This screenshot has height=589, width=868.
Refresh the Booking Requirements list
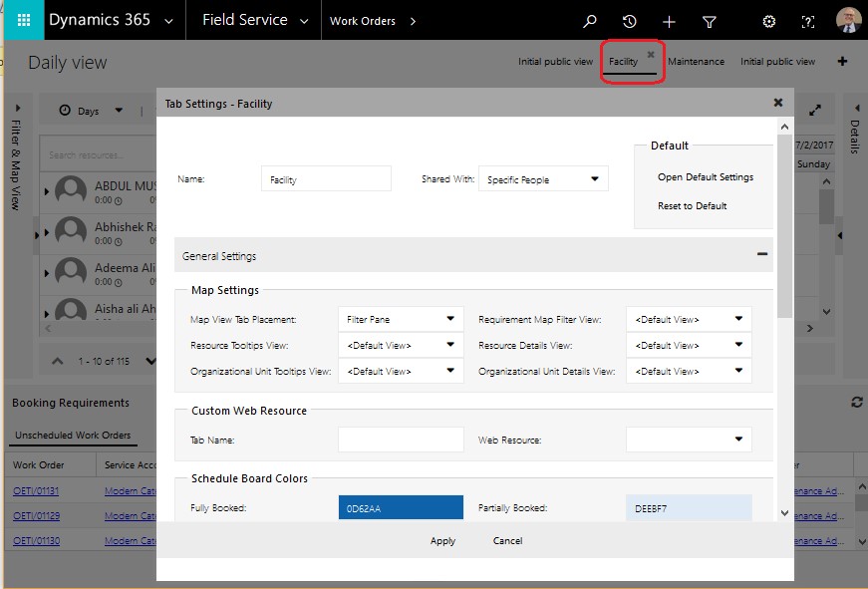point(857,403)
